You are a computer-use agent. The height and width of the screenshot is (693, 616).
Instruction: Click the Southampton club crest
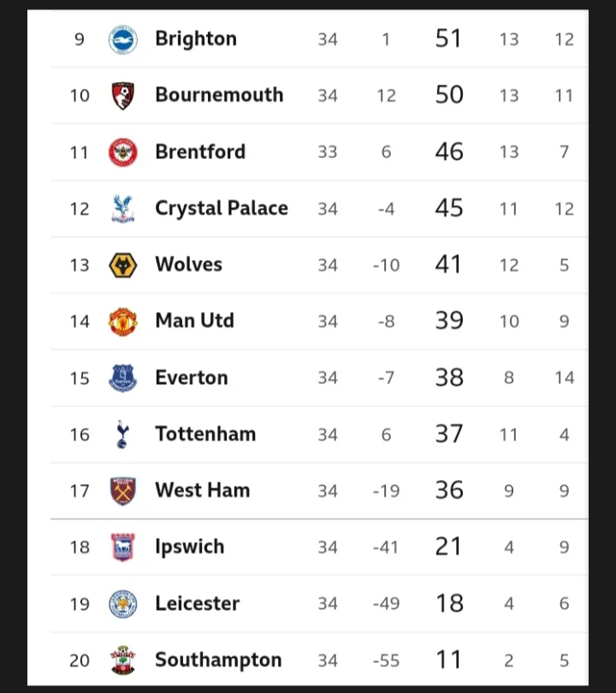pos(123,660)
